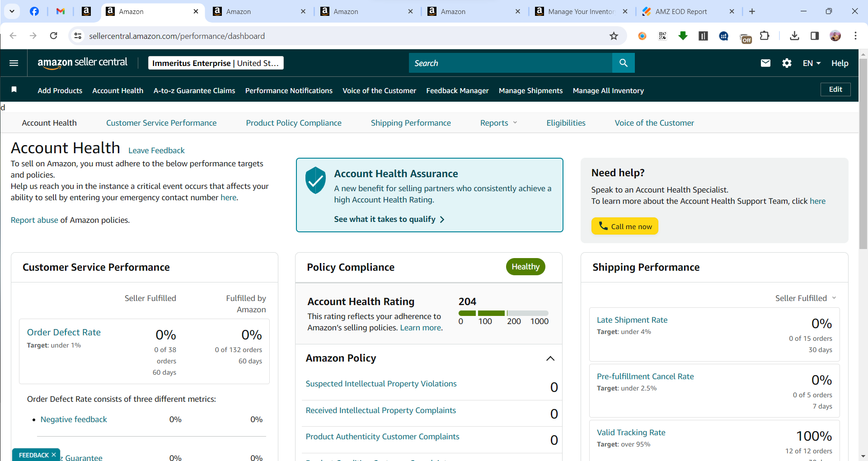
Task: Open Feedback Manager in favorites bar
Action: point(457,90)
